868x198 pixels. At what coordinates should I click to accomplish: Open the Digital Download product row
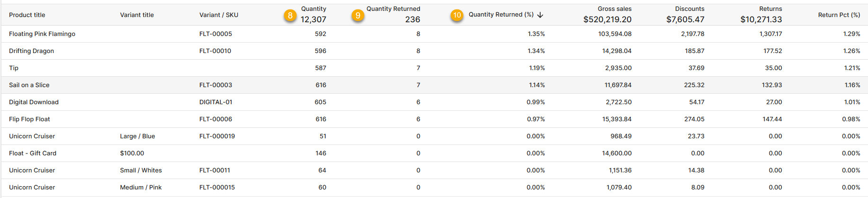coord(34,102)
